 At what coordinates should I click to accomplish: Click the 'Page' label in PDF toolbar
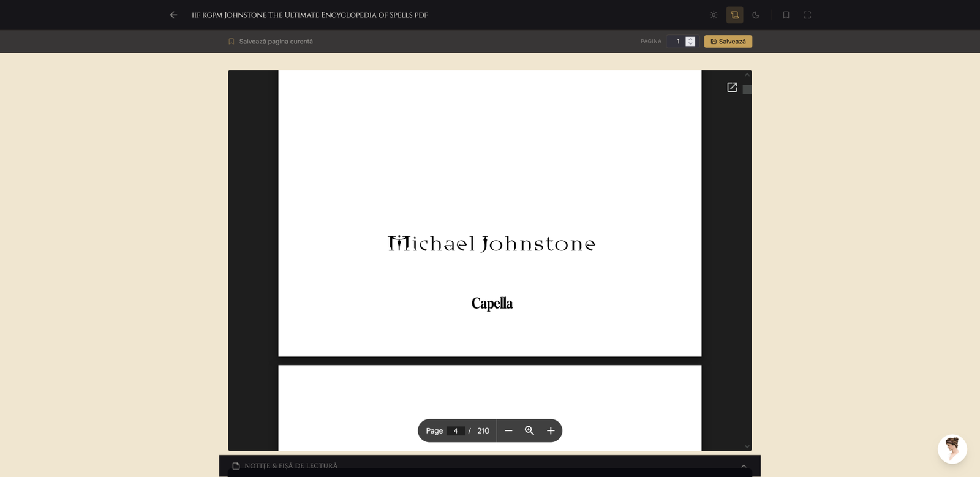click(434, 430)
